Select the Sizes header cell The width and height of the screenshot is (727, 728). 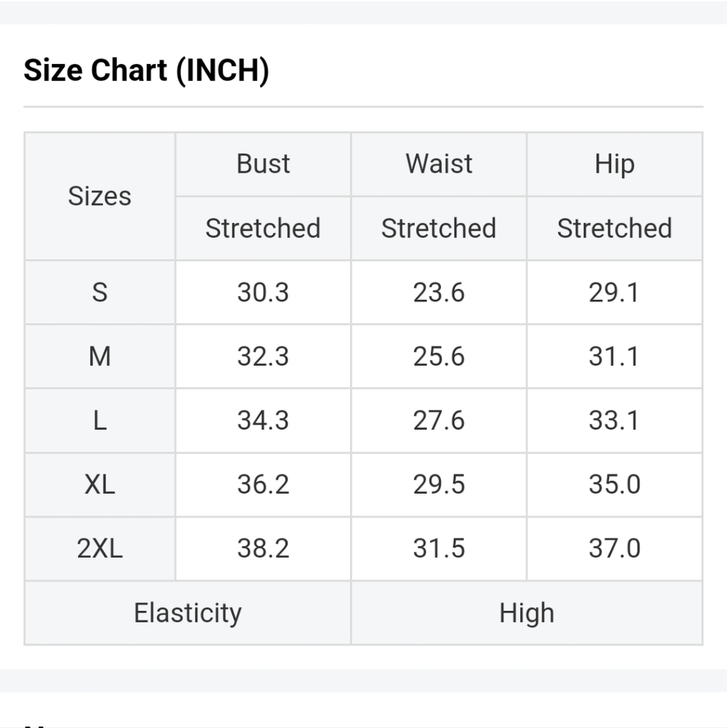pos(100,196)
